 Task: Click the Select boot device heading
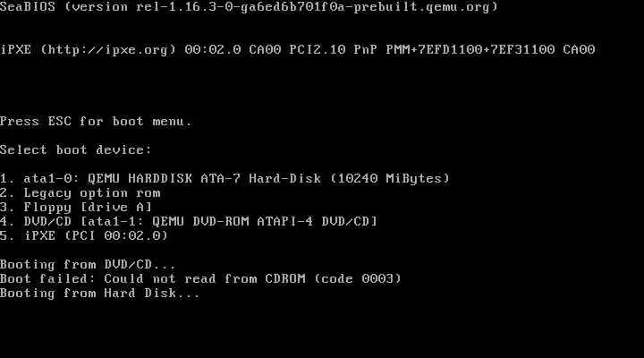click(75, 150)
